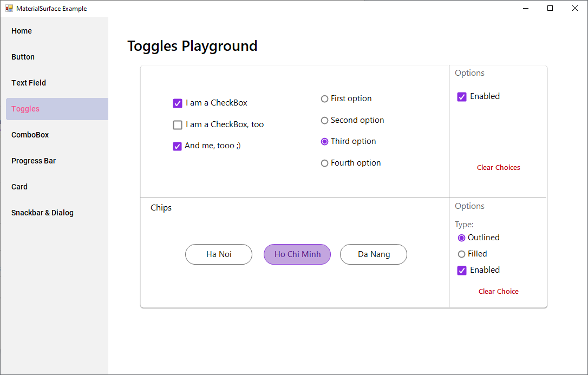The width and height of the screenshot is (588, 375).
Task: Go to the Home page
Action: pos(22,31)
